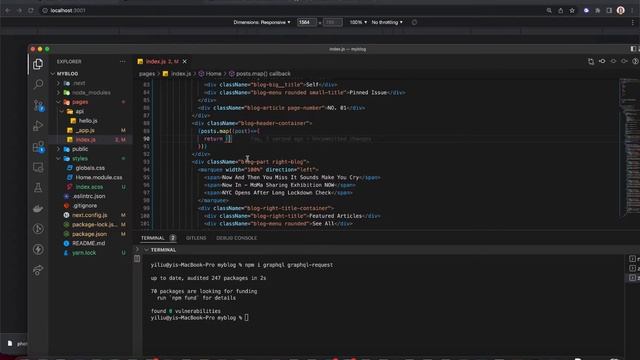Open Home.module.css file
Image resolution: width=640 pixels, height=360 pixels.
tap(98, 177)
